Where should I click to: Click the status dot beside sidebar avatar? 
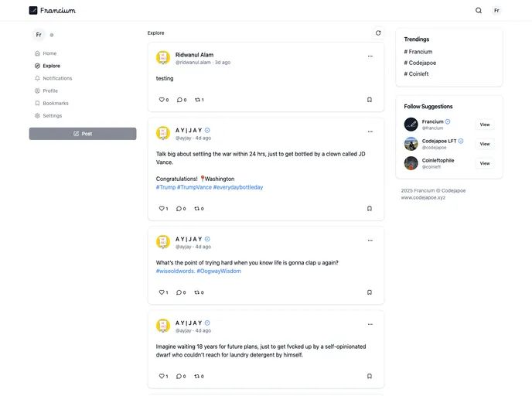(52, 35)
